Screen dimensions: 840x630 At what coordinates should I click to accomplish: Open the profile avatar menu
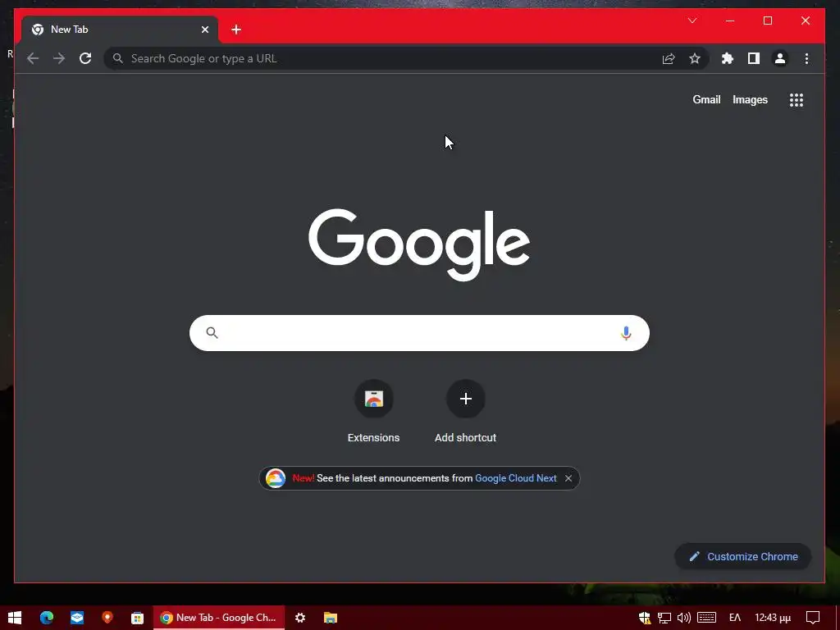click(780, 58)
